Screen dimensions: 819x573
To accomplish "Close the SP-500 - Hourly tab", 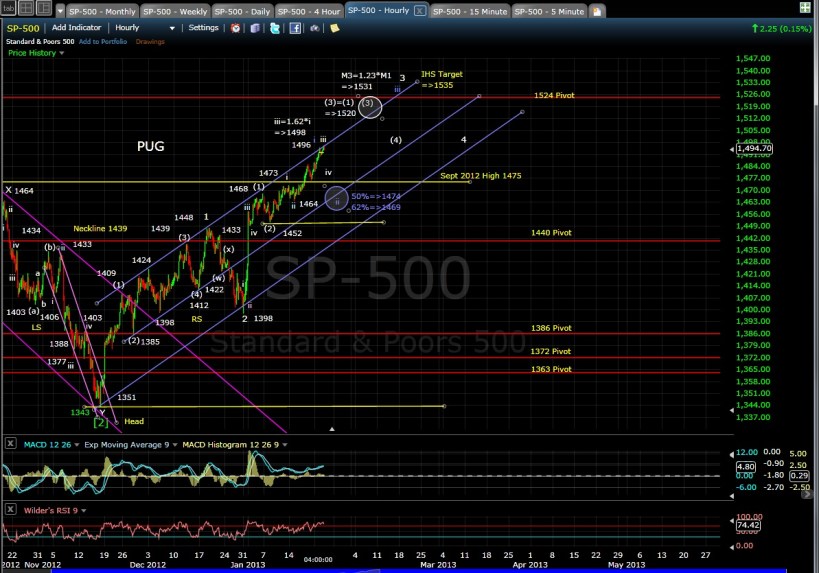I will coord(420,10).
